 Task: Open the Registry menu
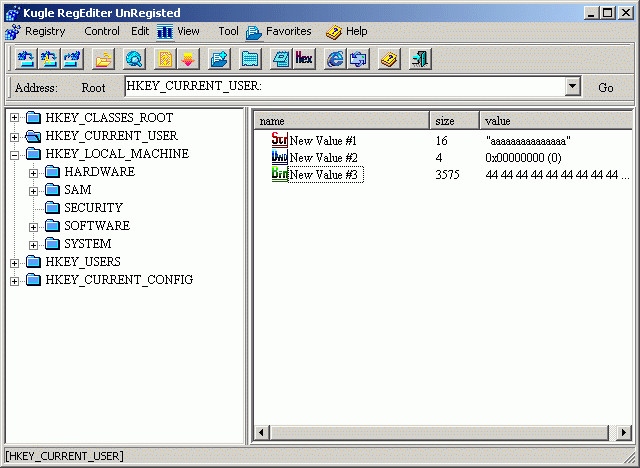(45, 31)
